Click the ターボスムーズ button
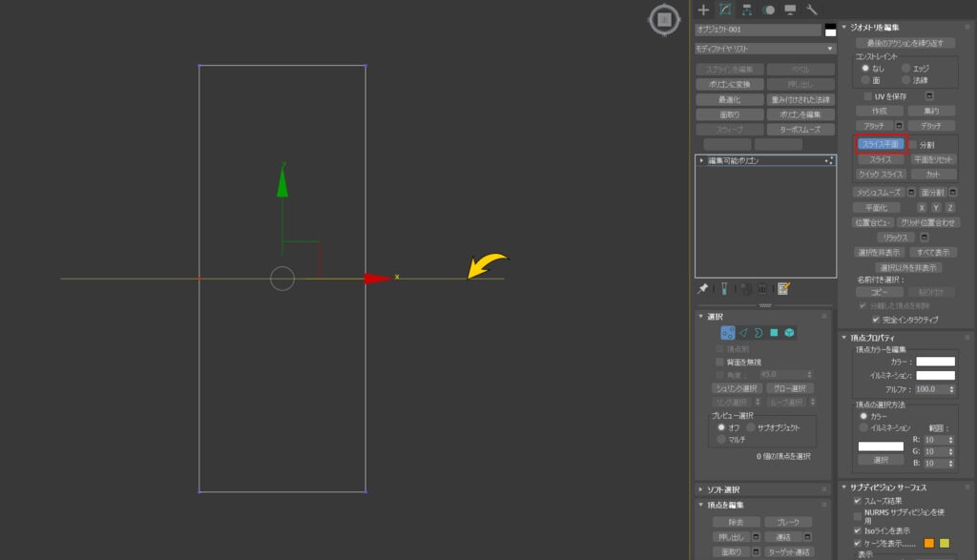Image resolution: width=977 pixels, height=560 pixels. (800, 130)
